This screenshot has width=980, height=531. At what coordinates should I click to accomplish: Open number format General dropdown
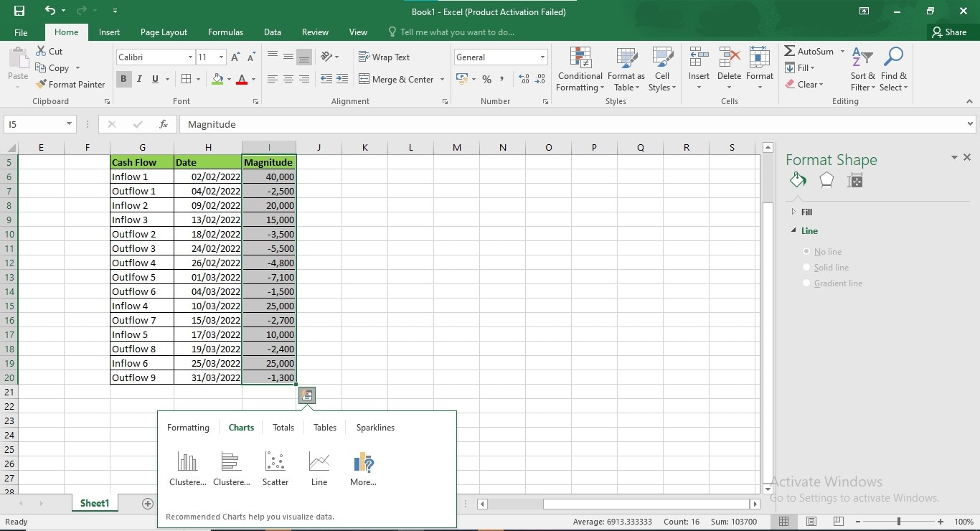[x=542, y=57]
